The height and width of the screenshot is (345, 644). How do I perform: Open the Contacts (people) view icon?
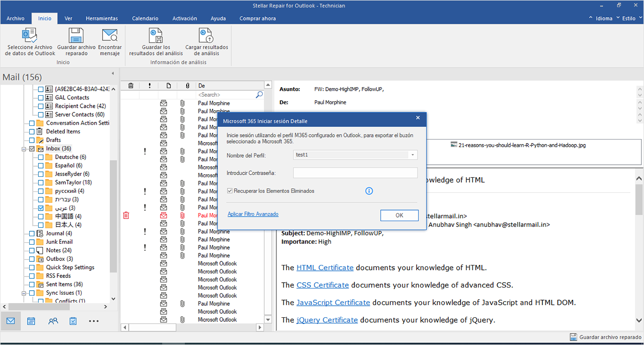(53, 321)
